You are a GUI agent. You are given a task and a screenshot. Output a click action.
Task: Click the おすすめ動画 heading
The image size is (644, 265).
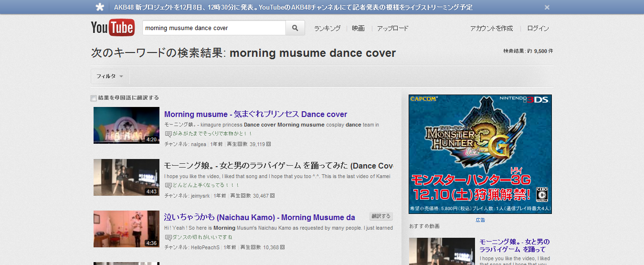click(x=424, y=226)
